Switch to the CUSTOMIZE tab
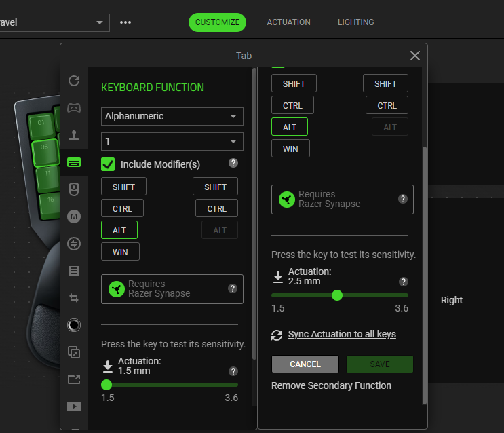Image resolution: width=504 pixels, height=433 pixels. tap(217, 22)
